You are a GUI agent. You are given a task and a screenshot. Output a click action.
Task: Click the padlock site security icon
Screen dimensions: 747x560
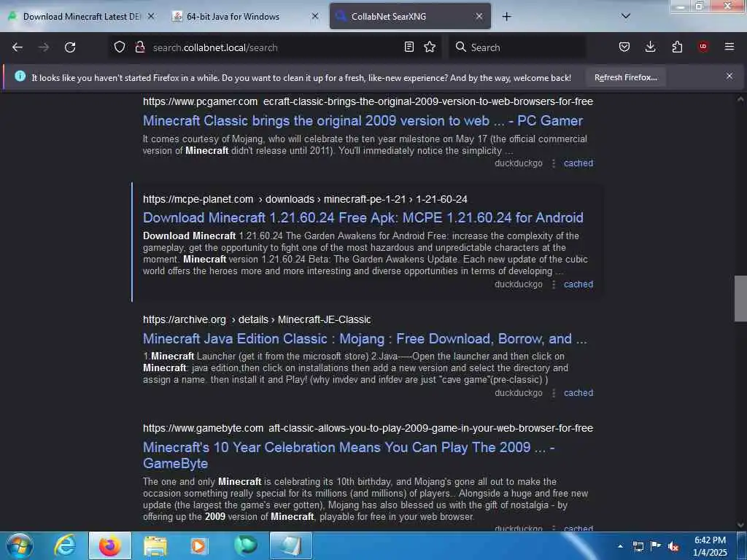(139, 47)
